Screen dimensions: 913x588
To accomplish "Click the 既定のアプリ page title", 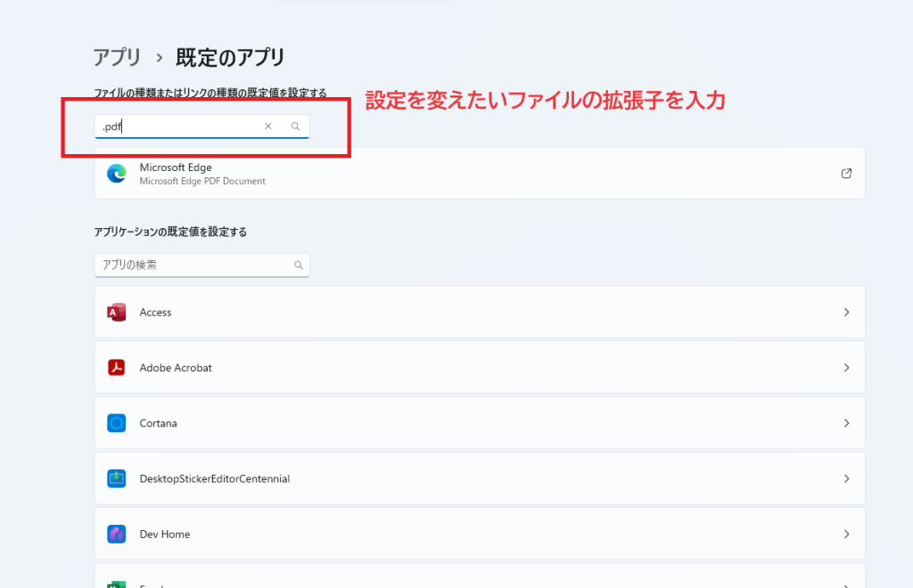I will pyautogui.click(x=231, y=58).
